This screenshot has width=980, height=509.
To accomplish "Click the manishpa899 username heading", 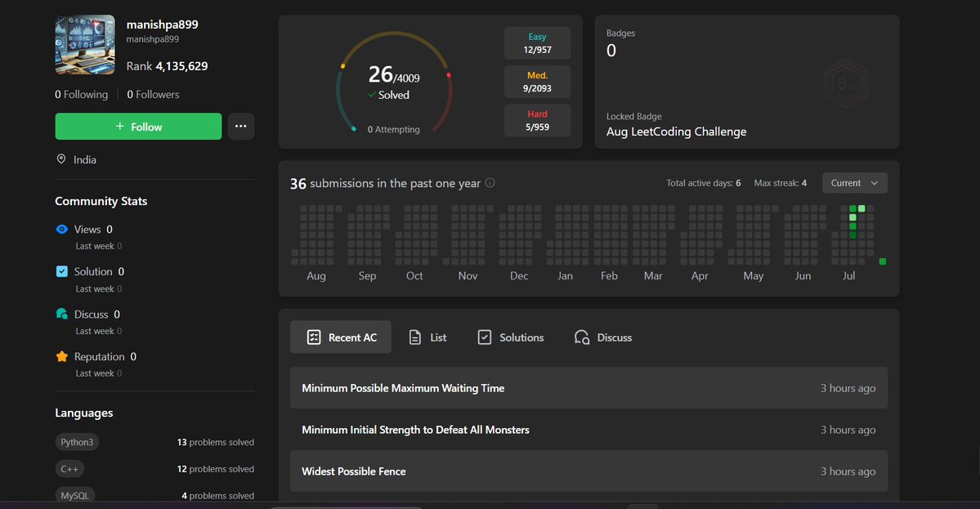I will [163, 25].
